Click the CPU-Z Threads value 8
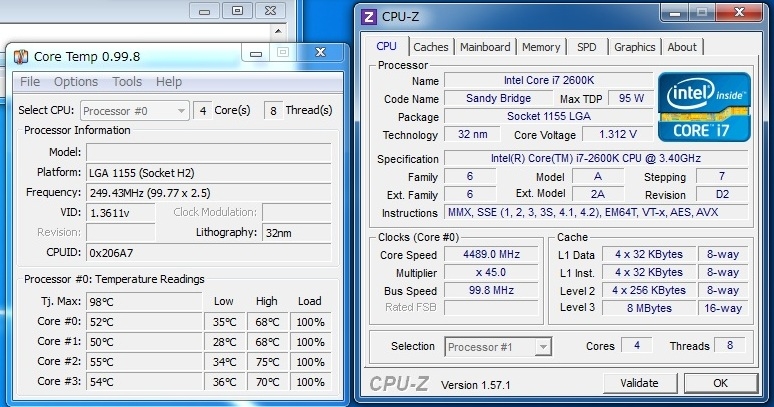774x407 pixels. [x=730, y=345]
